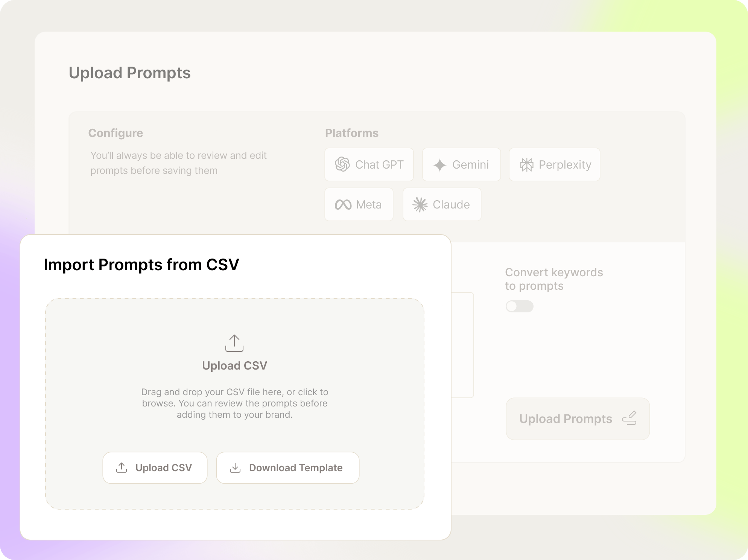Enable the Convert keywords to prompts switch

(x=519, y=306)
